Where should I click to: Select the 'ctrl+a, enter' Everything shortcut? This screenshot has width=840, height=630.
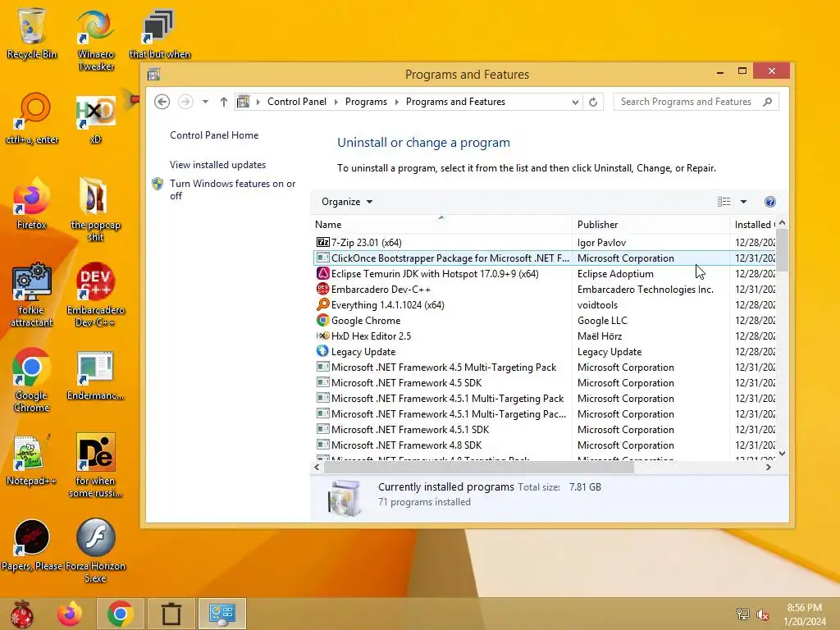click(32, 118)
